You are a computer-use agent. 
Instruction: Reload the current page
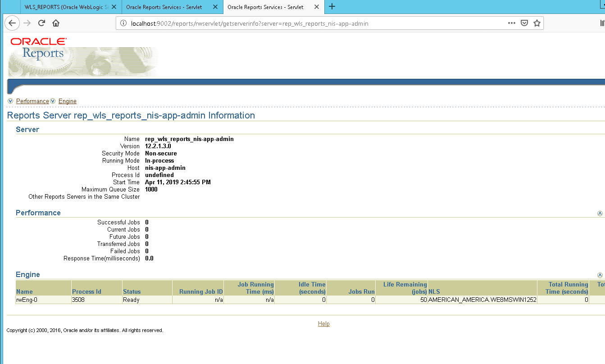coord(41,23)
